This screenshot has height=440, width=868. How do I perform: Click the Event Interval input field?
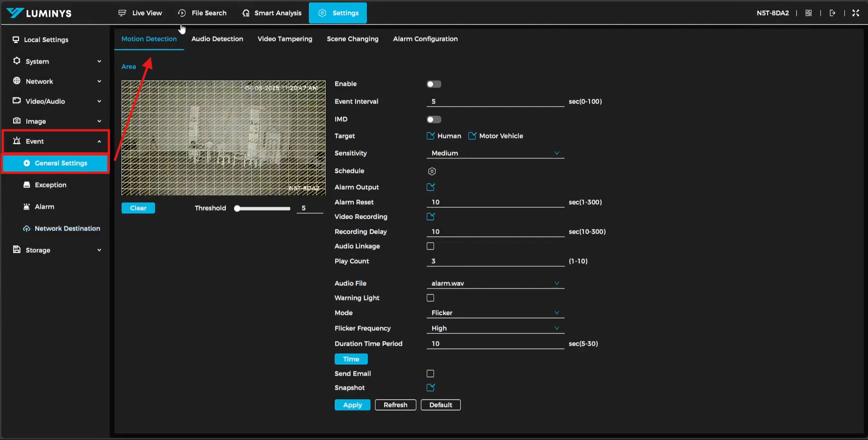point(495,102)
